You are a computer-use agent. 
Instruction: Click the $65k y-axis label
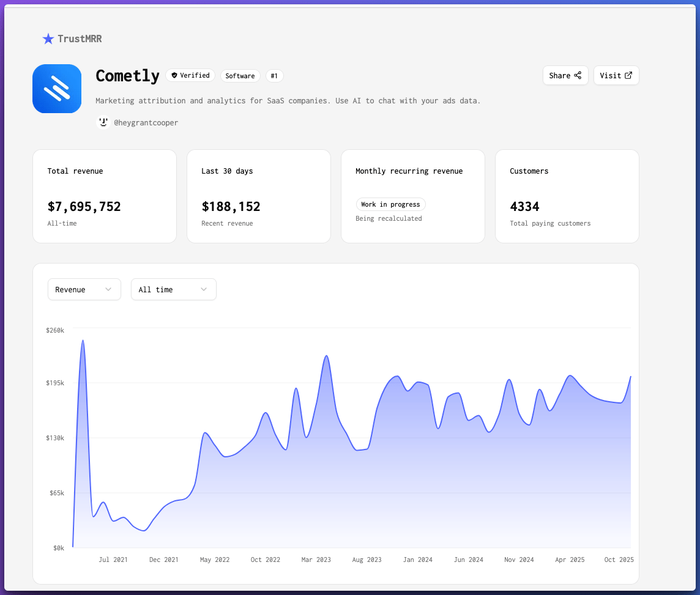[57, 493]
